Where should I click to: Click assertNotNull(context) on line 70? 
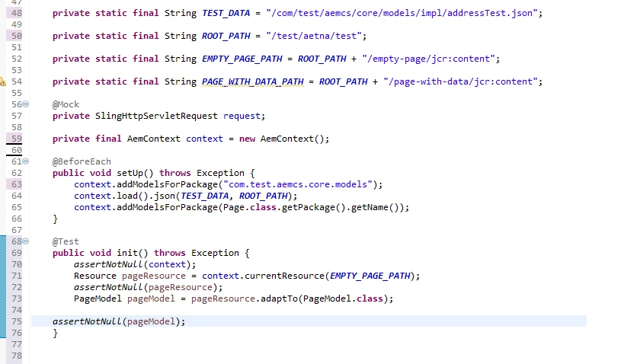tap(132, 264)
